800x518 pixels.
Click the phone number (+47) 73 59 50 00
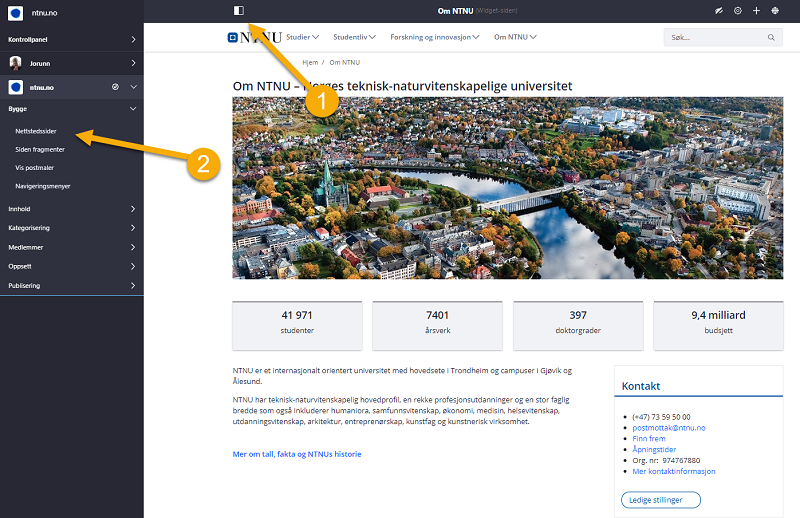click(661, 417)
